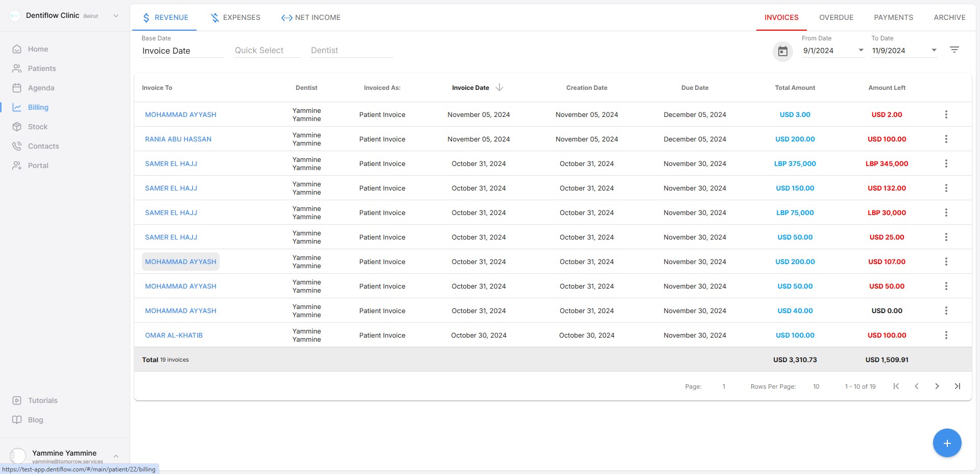
Task: Open the Base Date dropdown
Action: click(183, 51)
